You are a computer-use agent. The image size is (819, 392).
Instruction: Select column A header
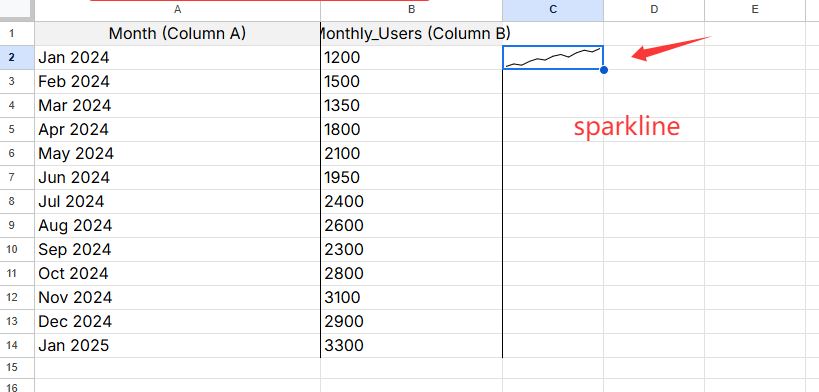pyautogui.click(x=178, y=10)
